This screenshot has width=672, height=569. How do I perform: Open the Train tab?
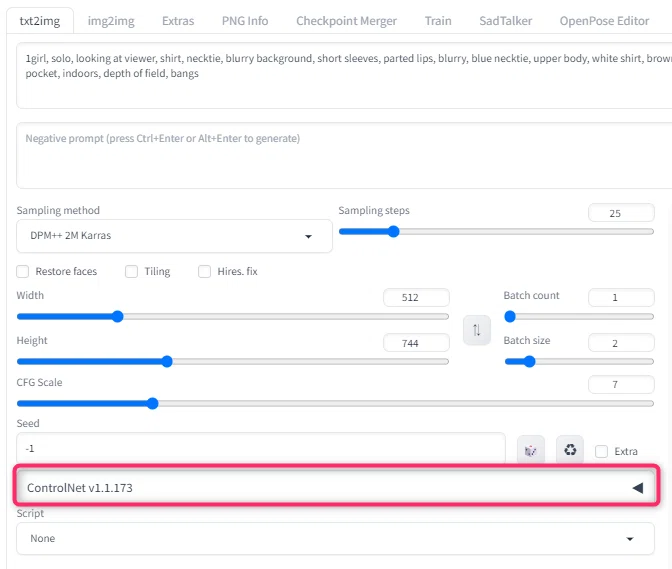pyautogui.click(x=438, y=21)
